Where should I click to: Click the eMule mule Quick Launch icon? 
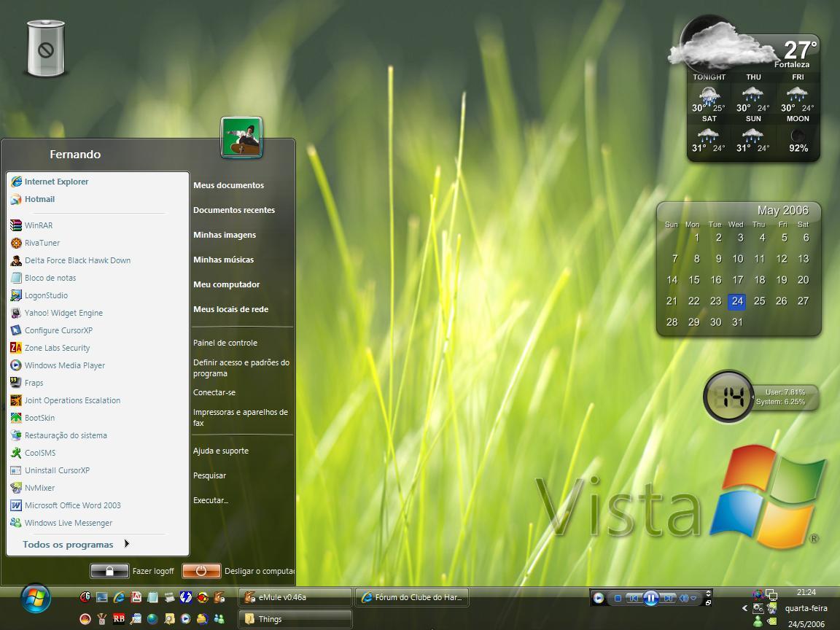coord(219,596)
